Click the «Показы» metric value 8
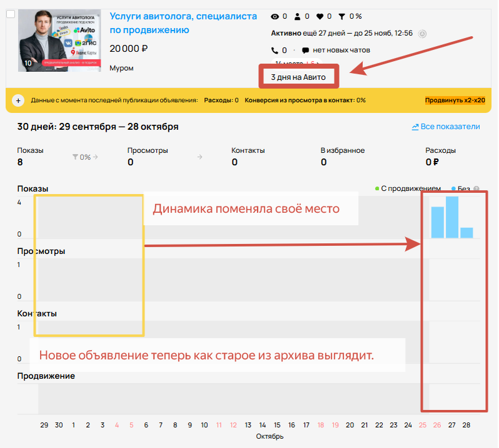Screen dimensions: 499x448 pyautogui.click(x=20, y=162)
